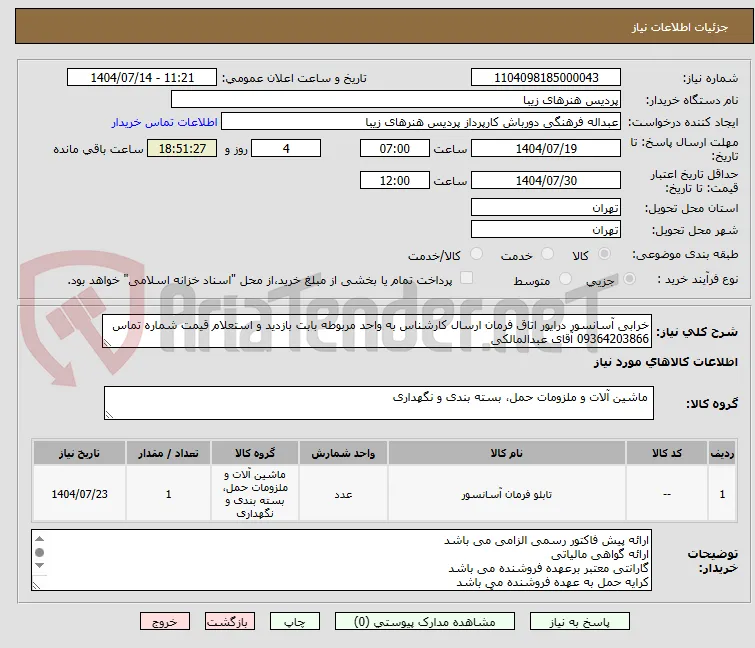
Task: Click the countdown timer 18:51:27 field
Action: coord(182,148)
